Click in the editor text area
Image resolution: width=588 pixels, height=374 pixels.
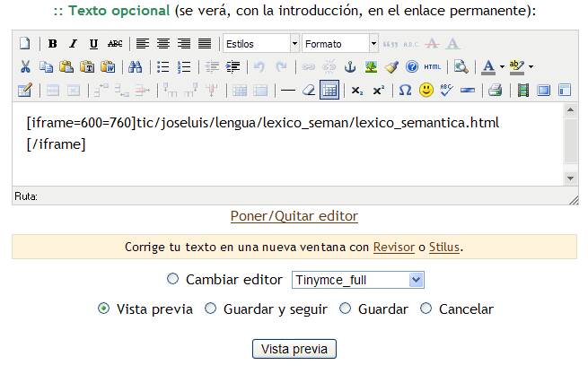(288, 144)
